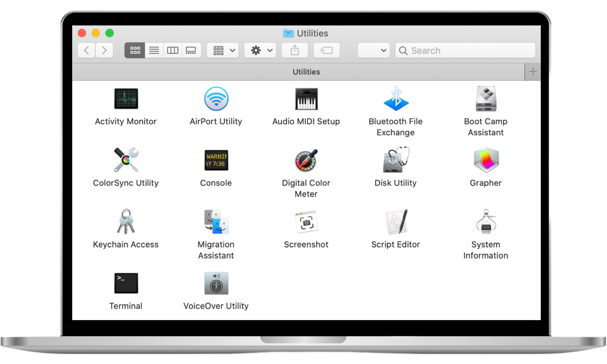This screenshot has width=607, height=364.
Task: Click the 'Script Editor' label
Action: tap(396, 245)
